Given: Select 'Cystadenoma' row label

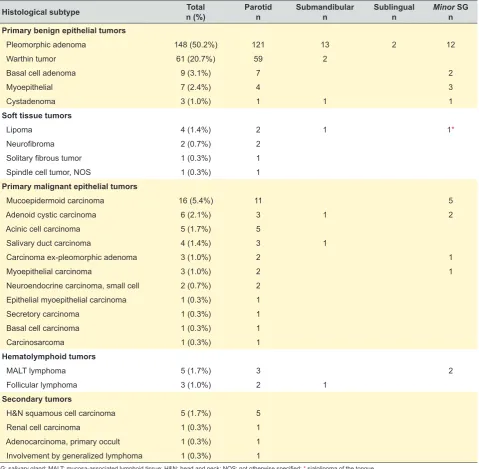Looking at the screenshot, I should pyautogui.click(x=31, y=101).
